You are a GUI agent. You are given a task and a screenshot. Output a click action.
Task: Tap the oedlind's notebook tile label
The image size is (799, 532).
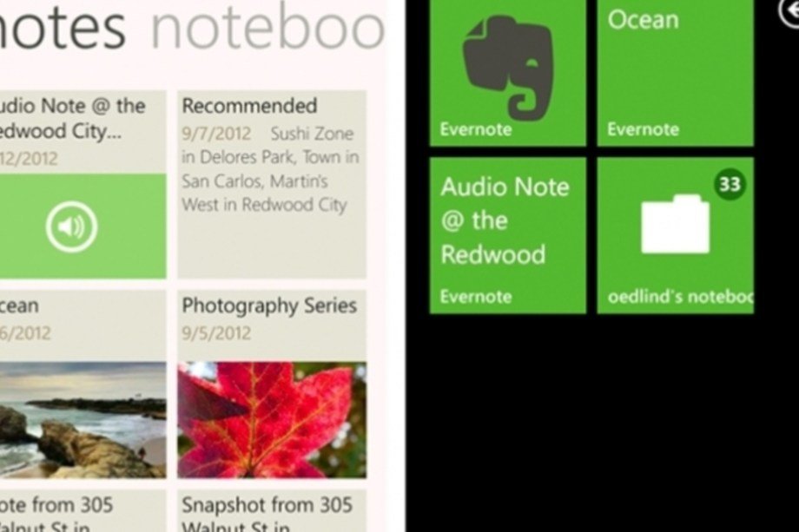pyautogui.click(x=680, y=296)
